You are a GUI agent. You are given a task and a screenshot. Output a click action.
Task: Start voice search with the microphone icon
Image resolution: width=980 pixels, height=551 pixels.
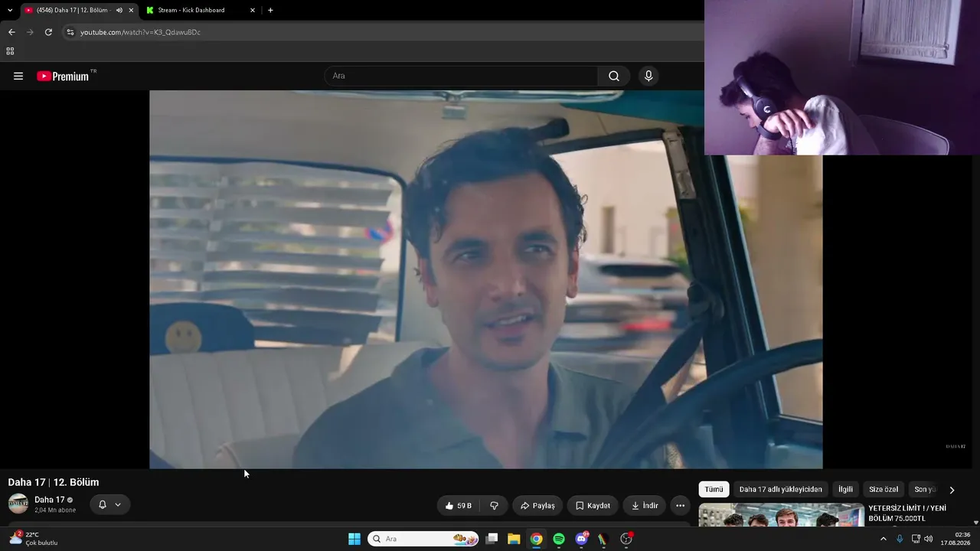[x=648, y=76]
